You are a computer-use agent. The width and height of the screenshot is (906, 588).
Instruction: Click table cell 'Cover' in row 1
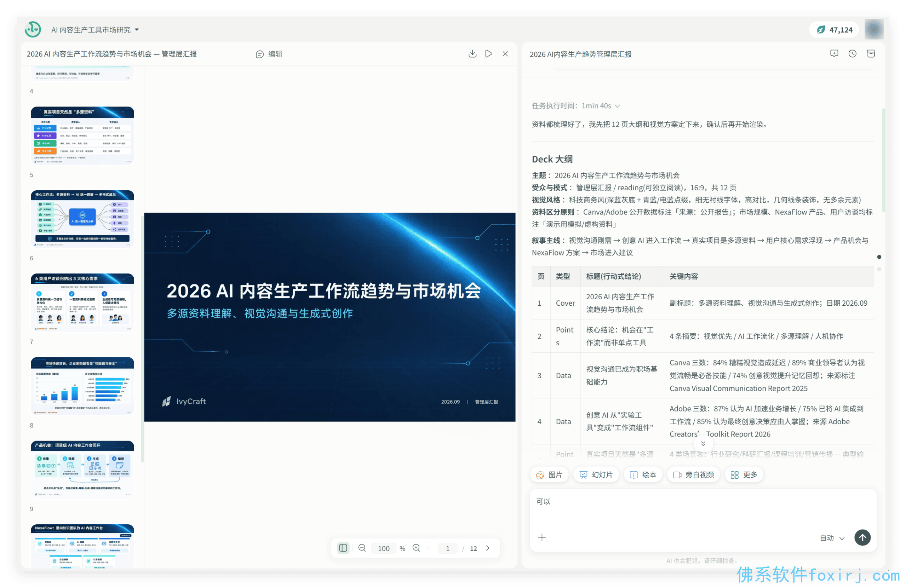pos(565,303)
